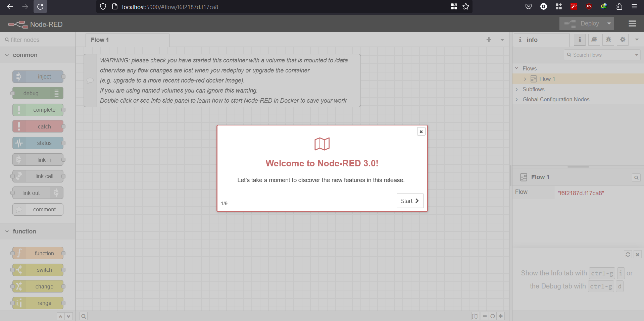Open the search icon in the bottom-left toolbar

[x=83, y=316]
